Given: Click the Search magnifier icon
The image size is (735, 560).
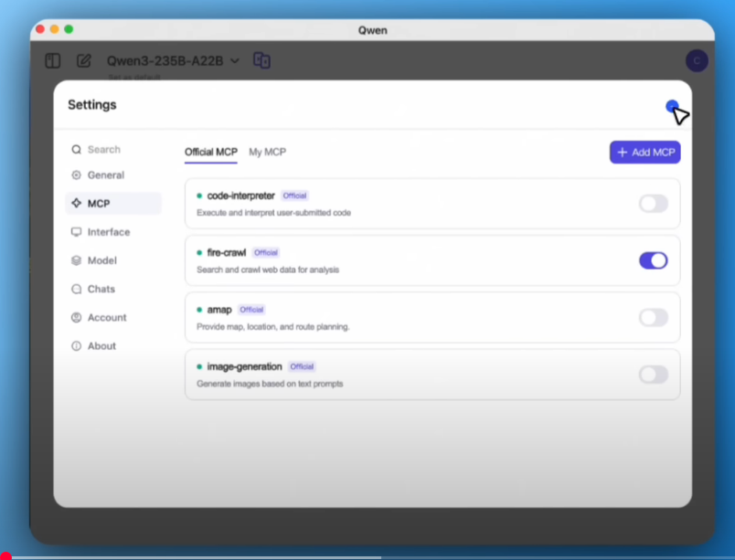Looking at the screenshot, I should [76, 150].
